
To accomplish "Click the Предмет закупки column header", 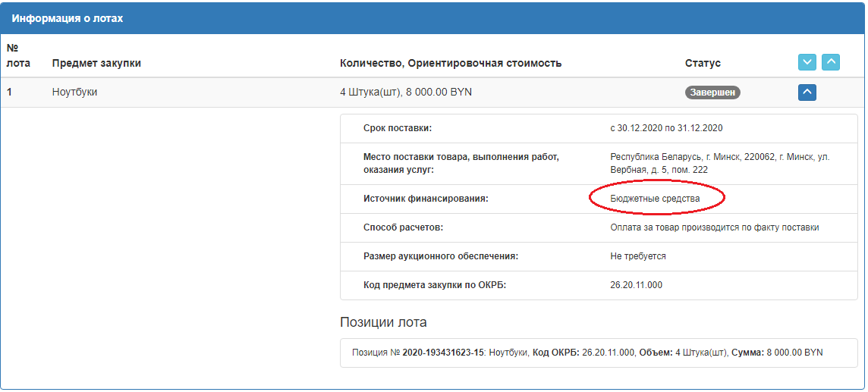I will point(96,63).
